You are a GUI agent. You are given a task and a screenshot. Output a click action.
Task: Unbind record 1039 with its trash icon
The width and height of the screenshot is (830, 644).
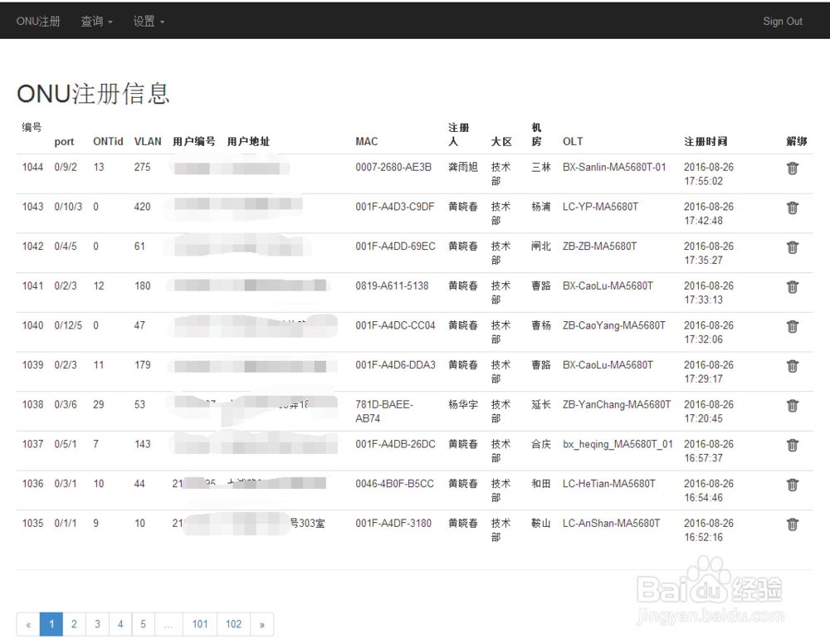pyautogui.click(x=793, y=366)
